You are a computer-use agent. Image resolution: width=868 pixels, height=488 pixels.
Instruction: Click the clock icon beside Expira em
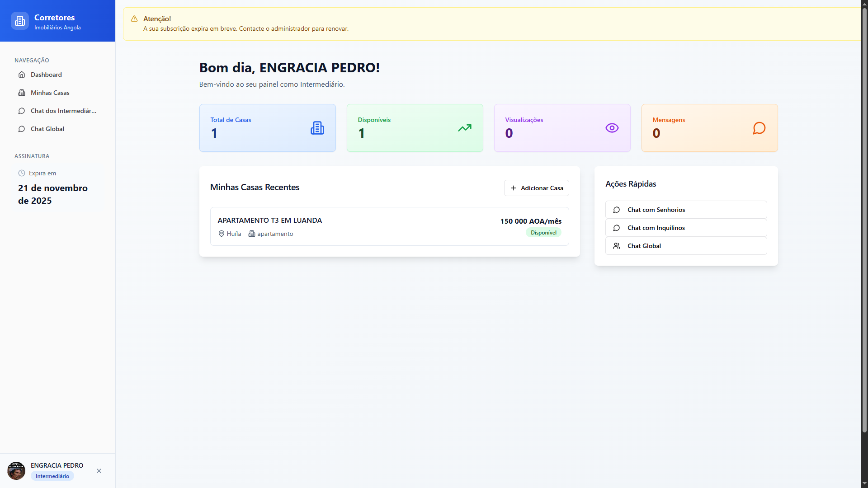click(x=22, y=173)
